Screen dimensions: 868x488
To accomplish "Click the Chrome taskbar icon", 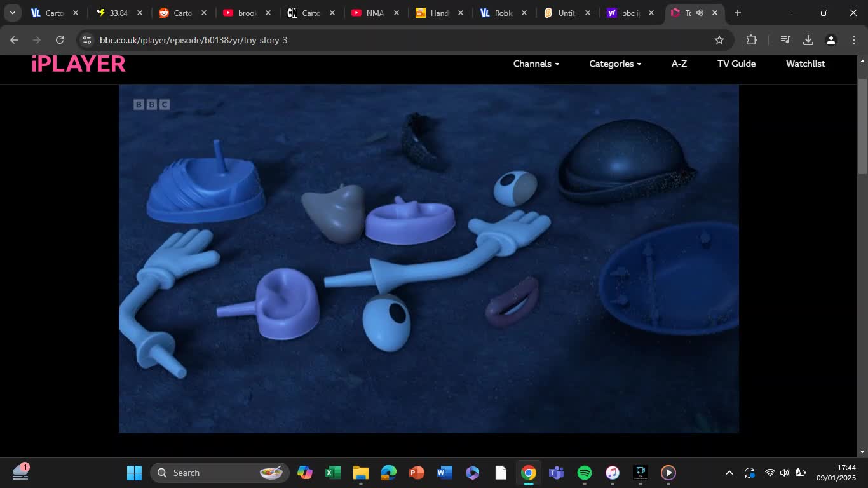I will [529, 473].
